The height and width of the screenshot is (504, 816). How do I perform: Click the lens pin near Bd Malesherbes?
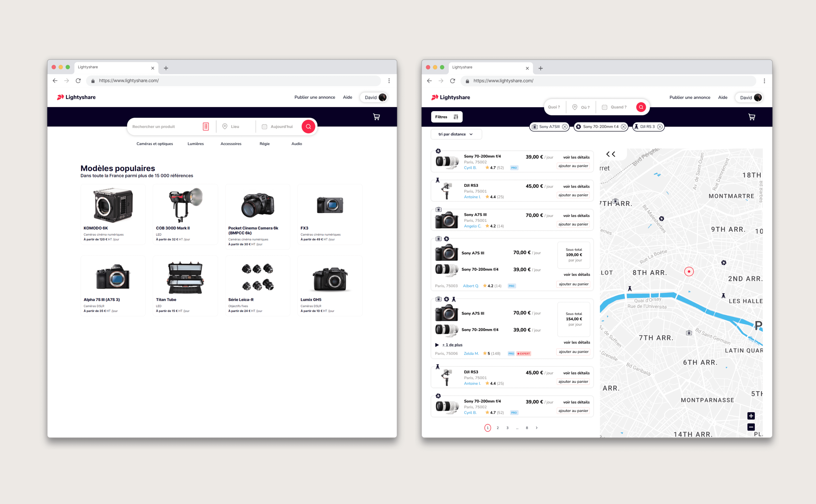pos(661,219)
